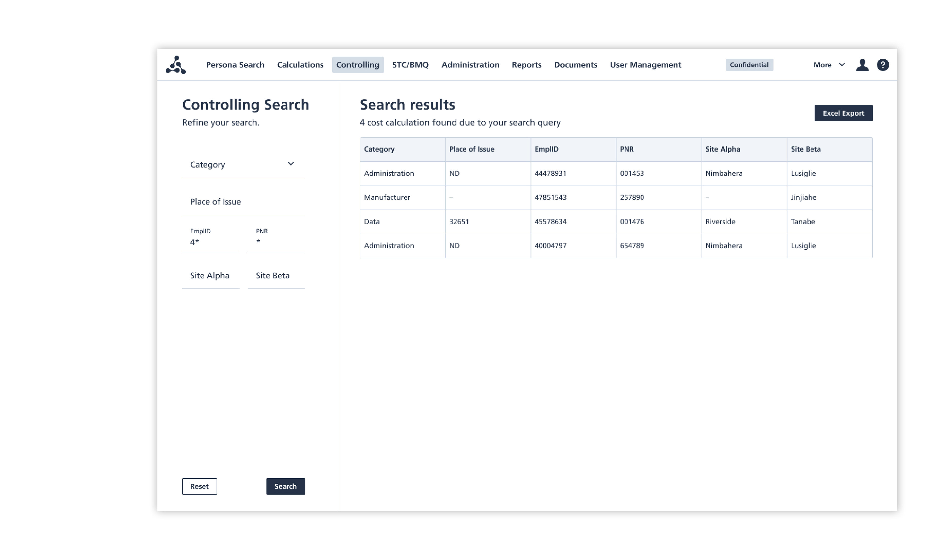946x560 pixels.
Task: Click the Site Alpha input field
Action: pyautogui.click(x=211, y=276)
